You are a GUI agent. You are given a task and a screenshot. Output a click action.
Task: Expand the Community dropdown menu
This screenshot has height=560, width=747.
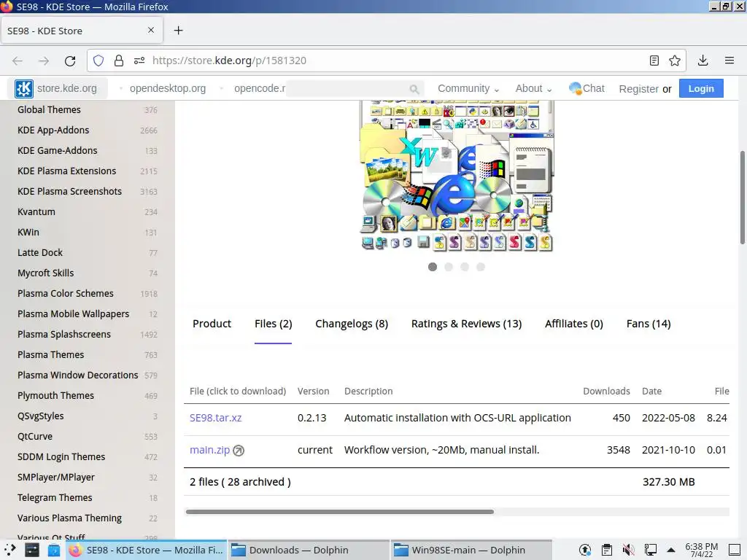click(x=468, y=88)
